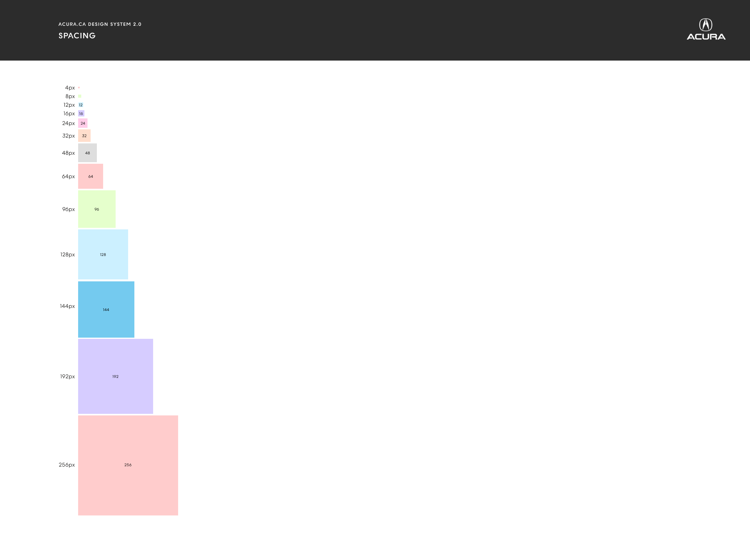Image resolution: width=750 pixels, height=560 pixels.
Task: Click the 12 light blue spacing swatch
Action: point(80,105)
